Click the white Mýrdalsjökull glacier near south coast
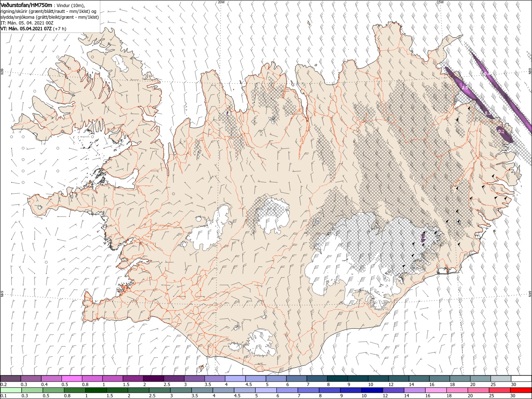 tap(260, 343)
